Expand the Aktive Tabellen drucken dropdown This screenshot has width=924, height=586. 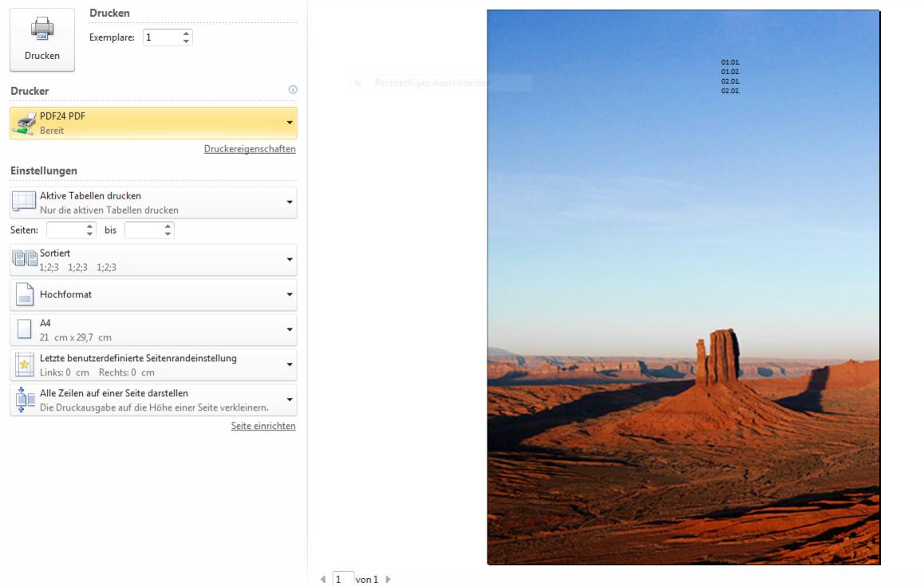pos(153,203)
